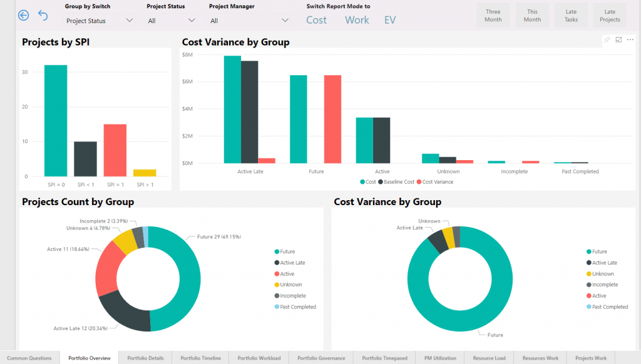Select Cost in the report mode switcher
This screenshot has height=364, width=641.
pyautogui.click(x=316, y=19)
